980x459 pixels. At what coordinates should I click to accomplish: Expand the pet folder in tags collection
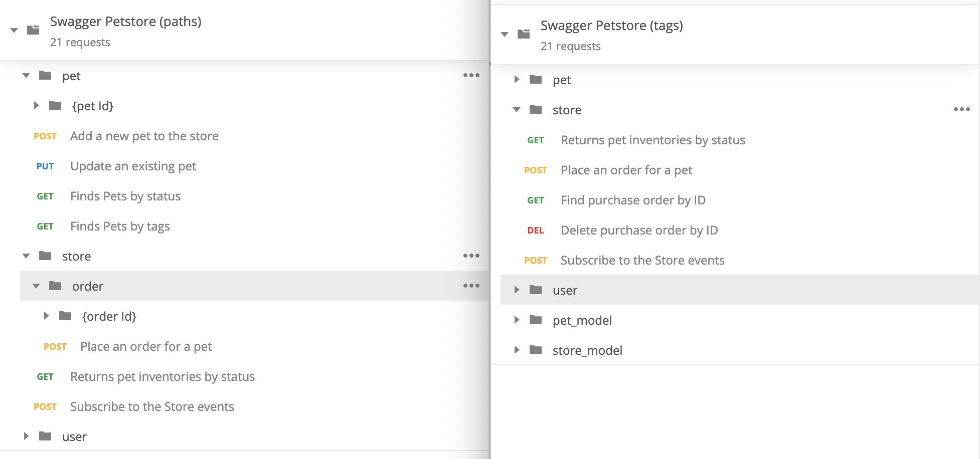tap(517, 80)
